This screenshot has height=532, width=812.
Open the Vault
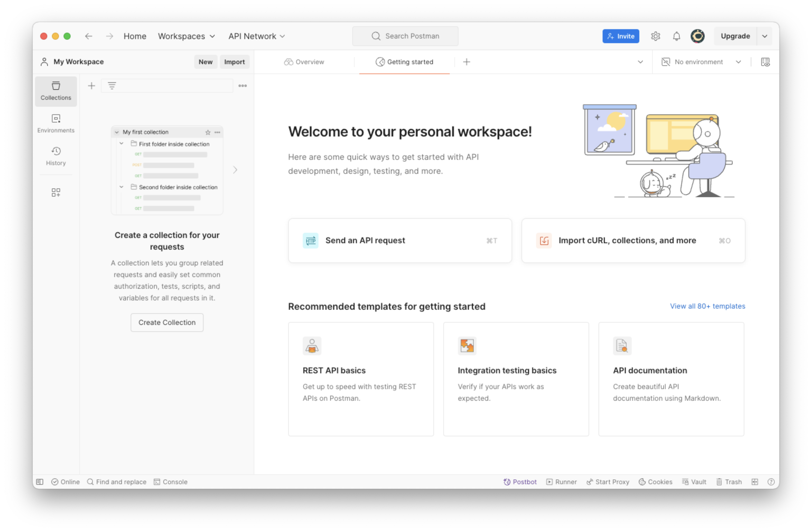pos(694,482)
